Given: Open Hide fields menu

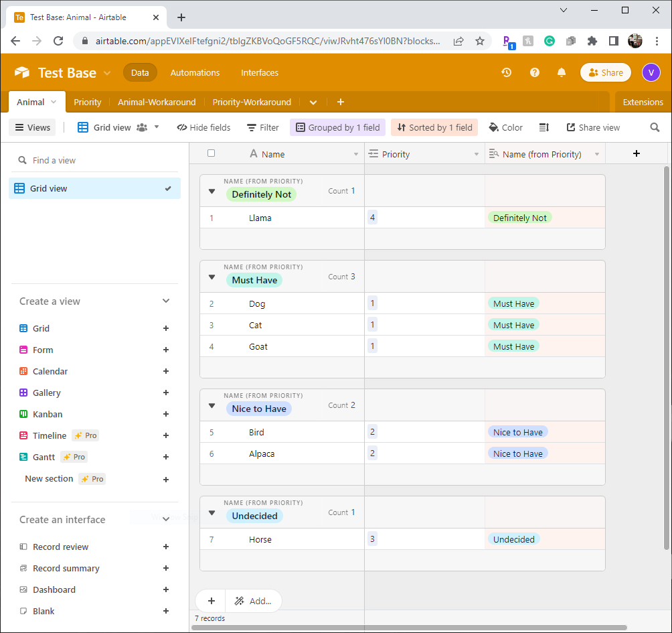Looking at the screenshot, I should 204,127.
